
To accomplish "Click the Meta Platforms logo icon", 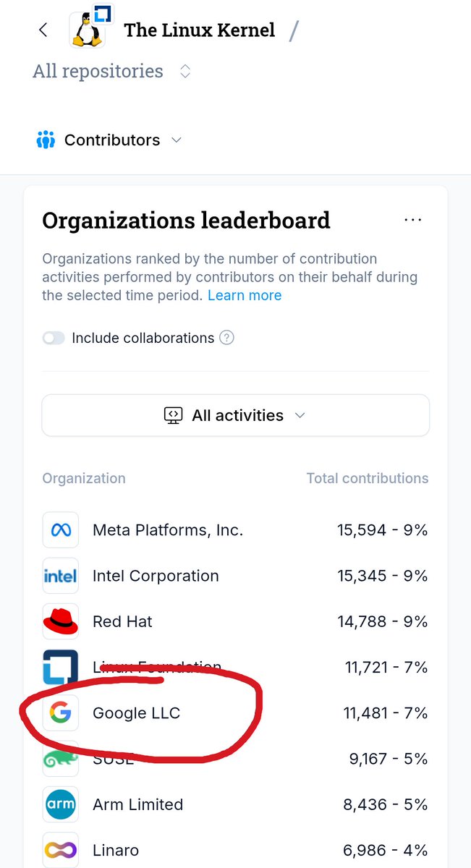I will tap(61, 530).
